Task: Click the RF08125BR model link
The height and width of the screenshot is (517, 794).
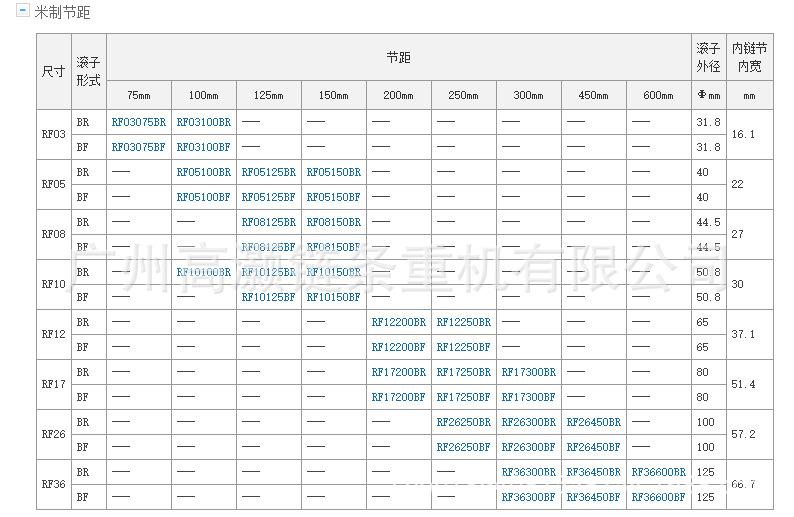Action: tap(268, 222)
